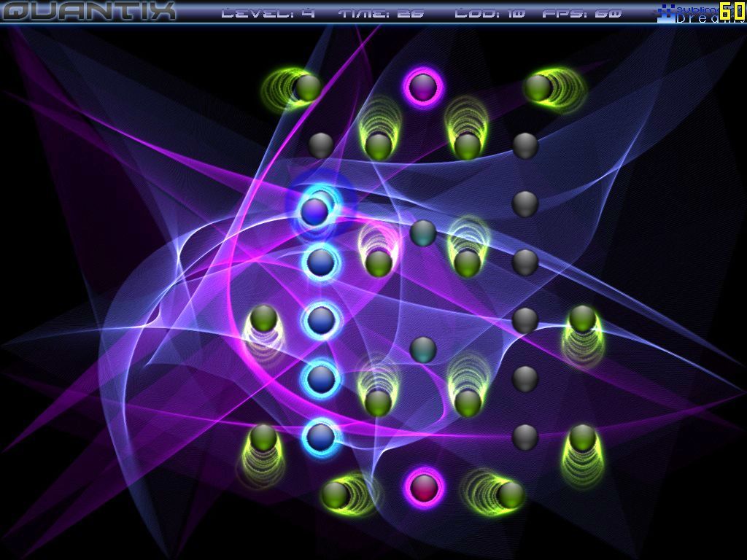The image size is (747, 560).
Task: Select the topmost gray orb in the right column
Action: [525, 146]
